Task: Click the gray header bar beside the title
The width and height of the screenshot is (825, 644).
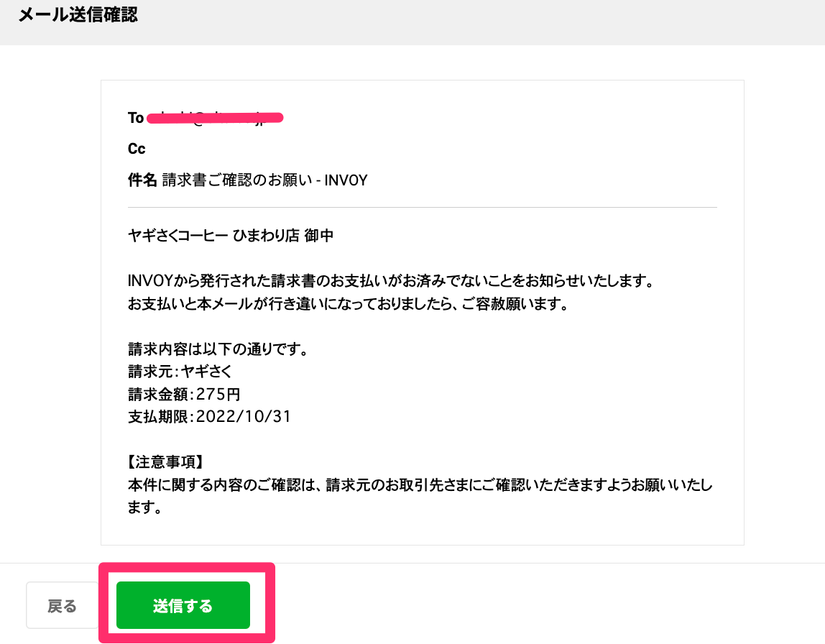Action: [x=474, y=22]
